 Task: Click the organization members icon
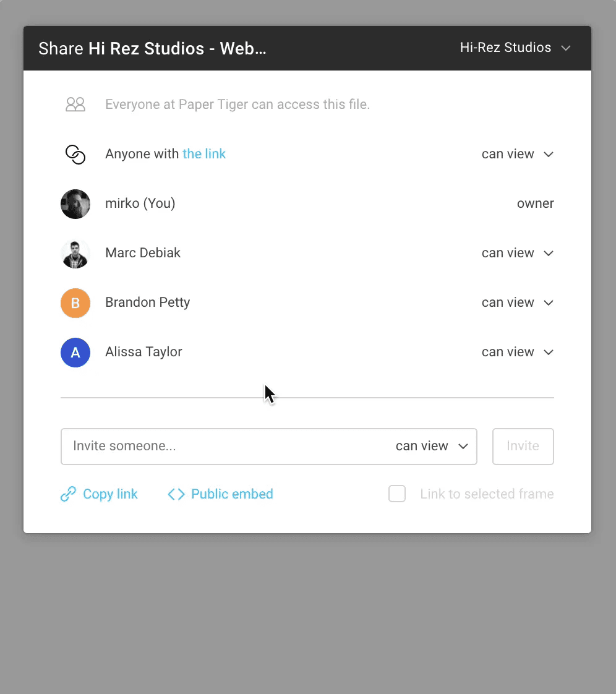click(75, 104)
